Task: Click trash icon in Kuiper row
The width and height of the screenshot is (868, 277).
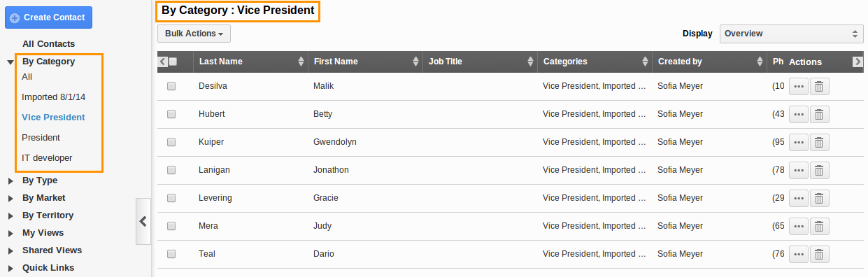Action: point(820,142)
